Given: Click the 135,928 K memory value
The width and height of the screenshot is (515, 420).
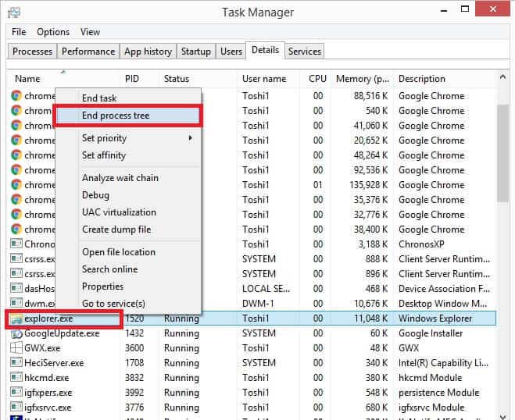Looking at the screenshot, I should click(x=369, y=185).
